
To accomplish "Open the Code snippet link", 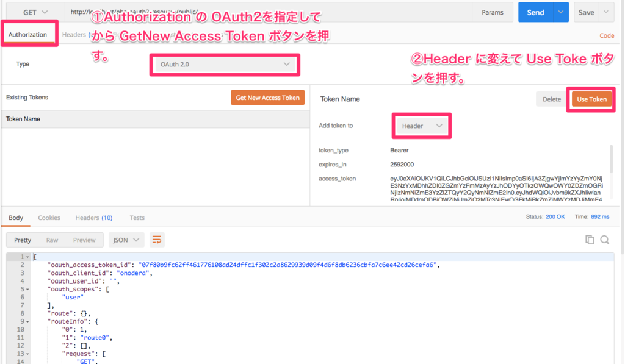I will pyautogui.click(x=607, y=35).
